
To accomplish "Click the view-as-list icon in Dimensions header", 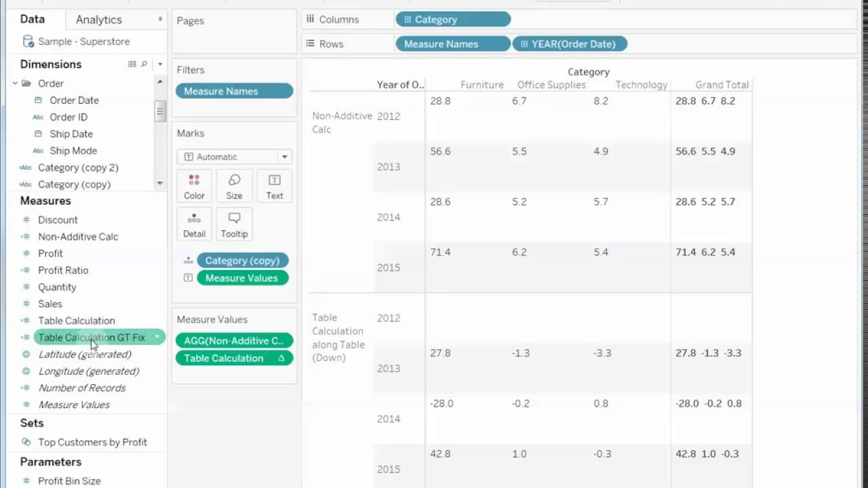I will (132, 64).
